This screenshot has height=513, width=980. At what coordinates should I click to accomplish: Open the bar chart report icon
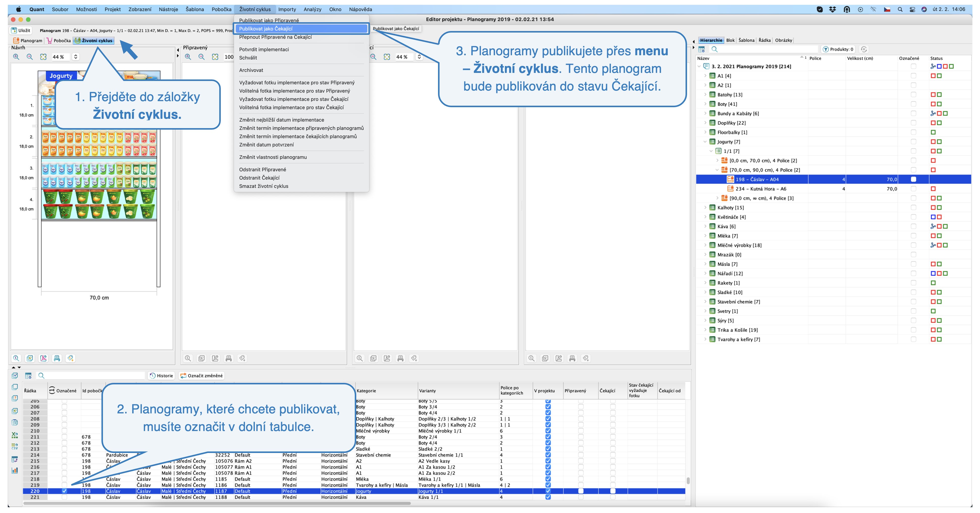[x=15, y=470]
